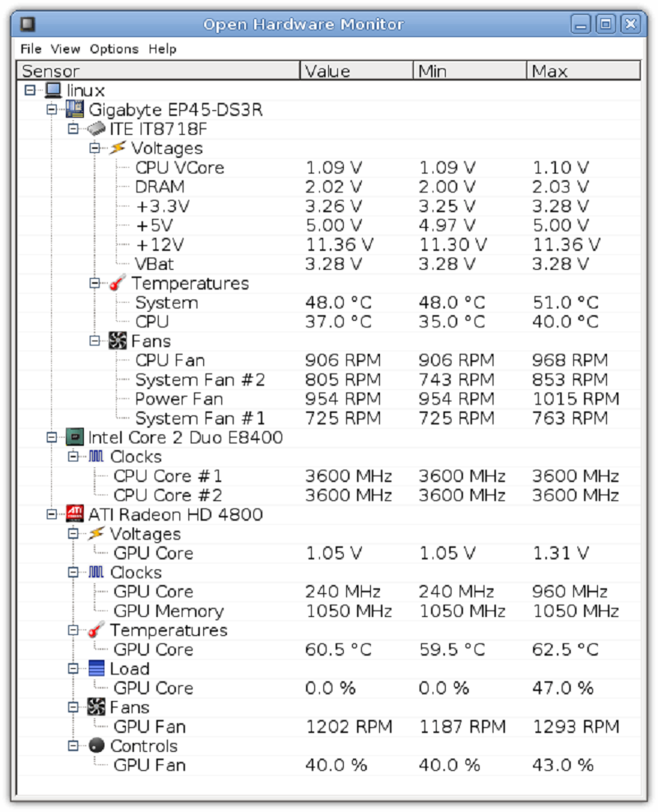Click the 47.0 % max load value
The image size is (658, 812).
(563, 688)
